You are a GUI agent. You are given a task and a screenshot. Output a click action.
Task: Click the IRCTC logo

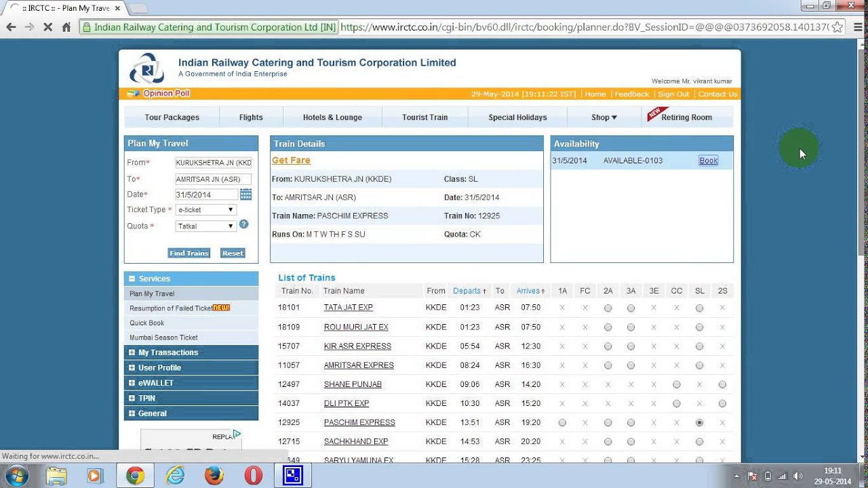147,68
